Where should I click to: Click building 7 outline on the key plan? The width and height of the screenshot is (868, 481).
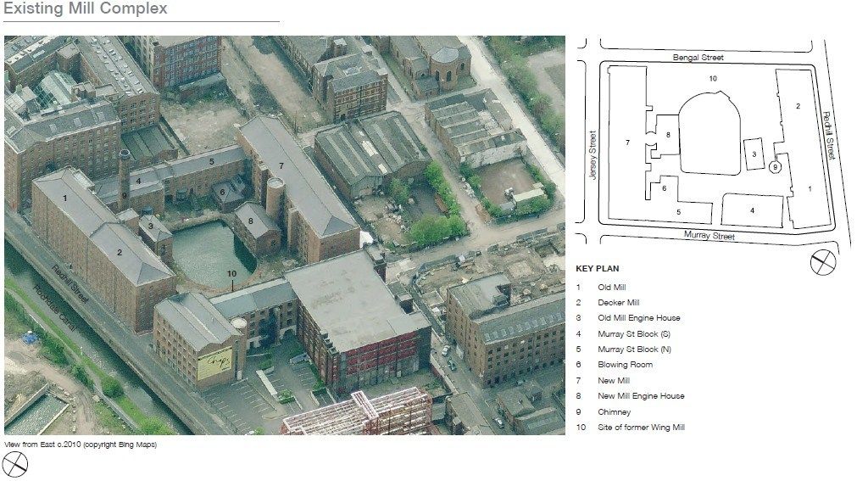627,143
